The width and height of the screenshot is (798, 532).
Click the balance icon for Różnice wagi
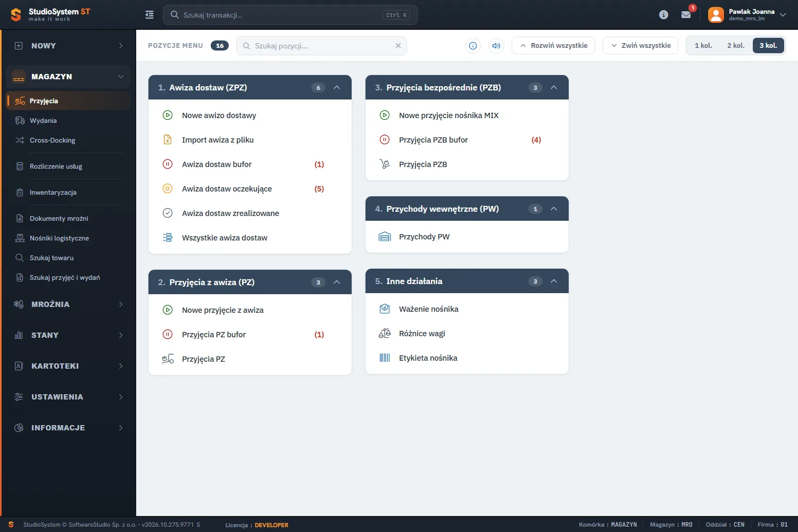[x=385, y=334]
